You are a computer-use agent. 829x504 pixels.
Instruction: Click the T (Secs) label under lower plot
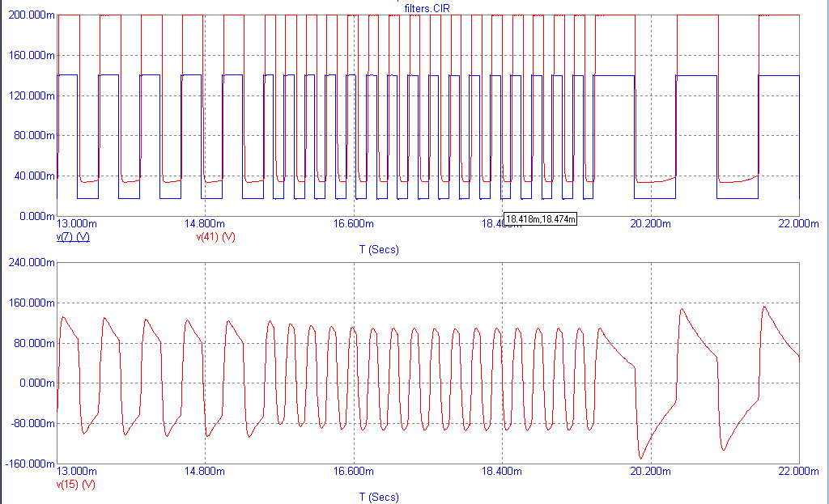(379, 498)
